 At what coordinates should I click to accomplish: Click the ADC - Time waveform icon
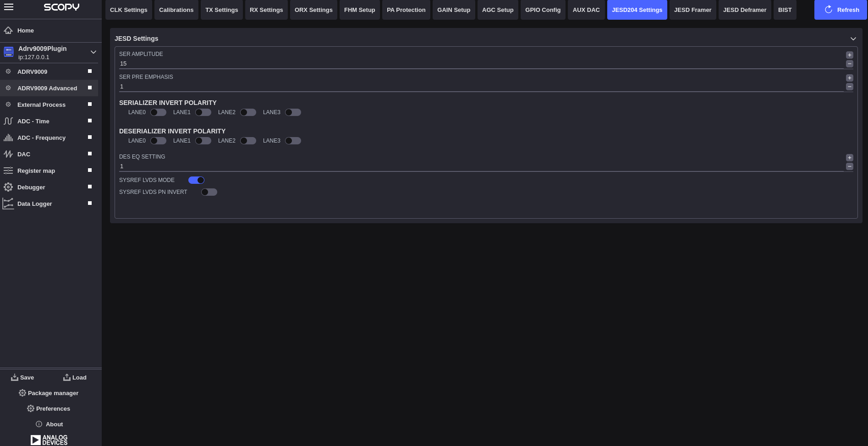click(x=8, y=121)
